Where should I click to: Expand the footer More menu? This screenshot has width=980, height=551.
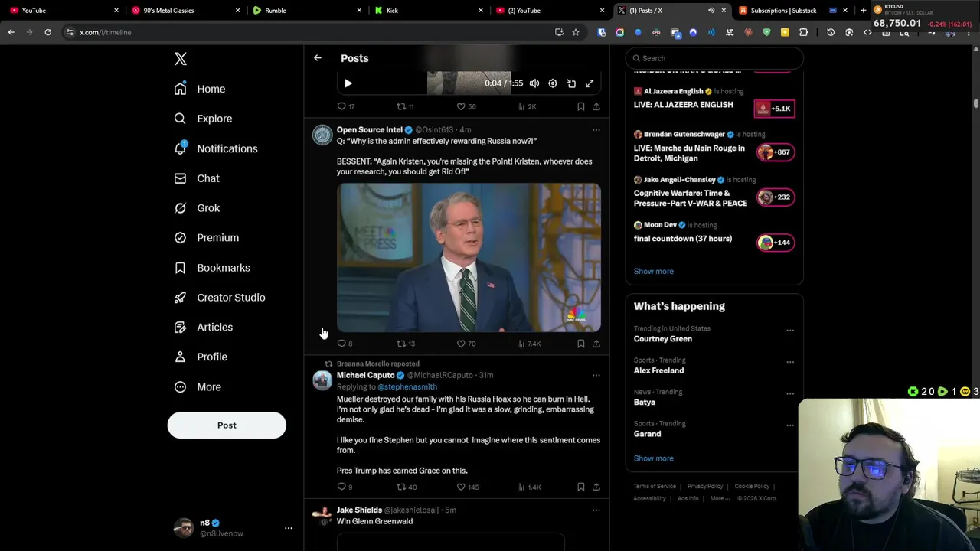pyautogui.click(x=720, y=498)
